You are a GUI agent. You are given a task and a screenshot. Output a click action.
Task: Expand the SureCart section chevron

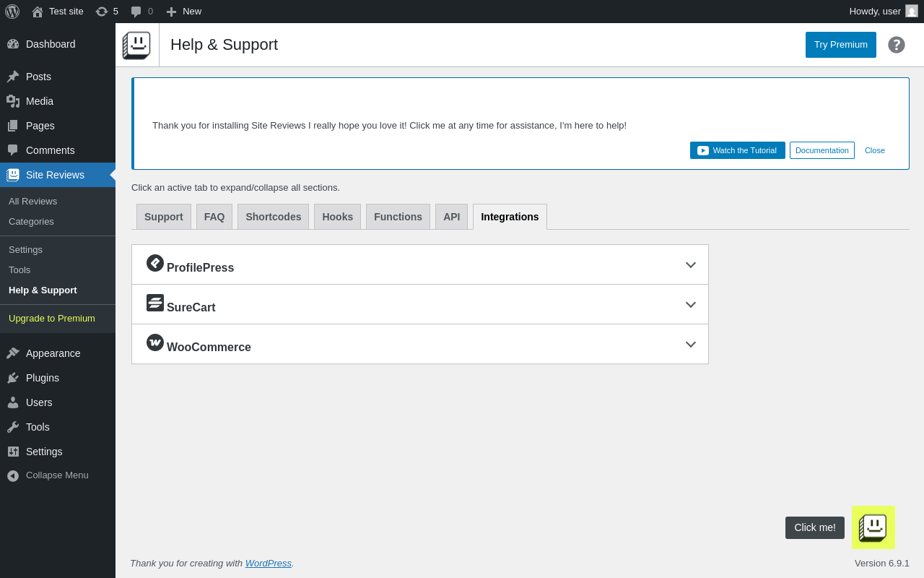pyautogui.click(x=691, y=304)
